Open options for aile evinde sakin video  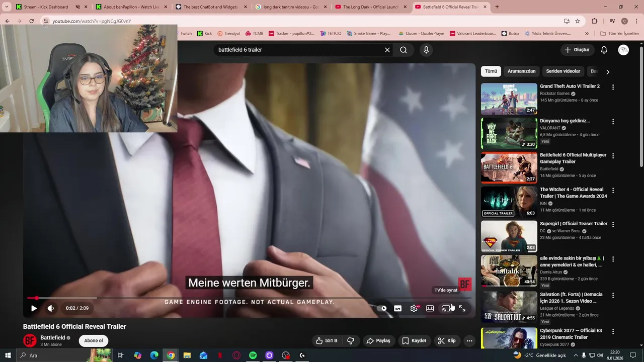613,259
